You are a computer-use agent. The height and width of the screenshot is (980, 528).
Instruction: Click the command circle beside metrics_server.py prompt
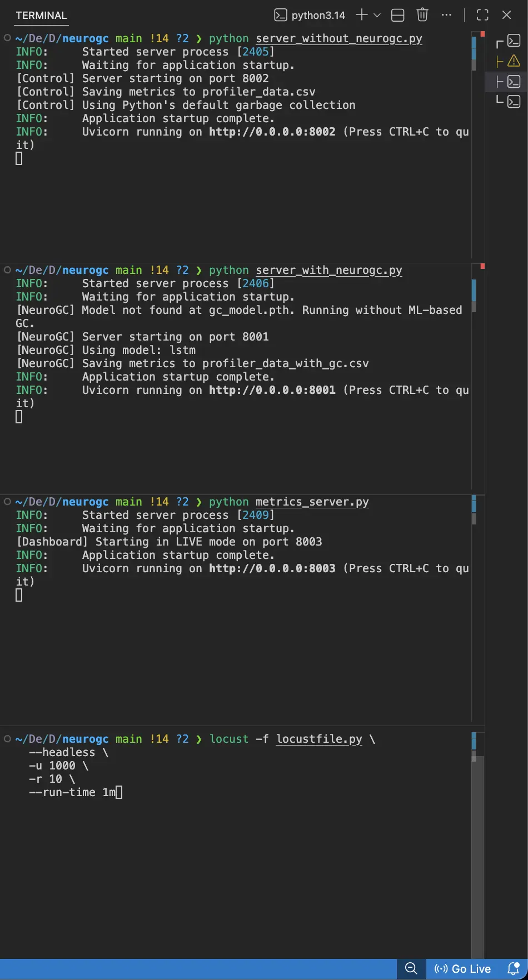pos(7,502)
